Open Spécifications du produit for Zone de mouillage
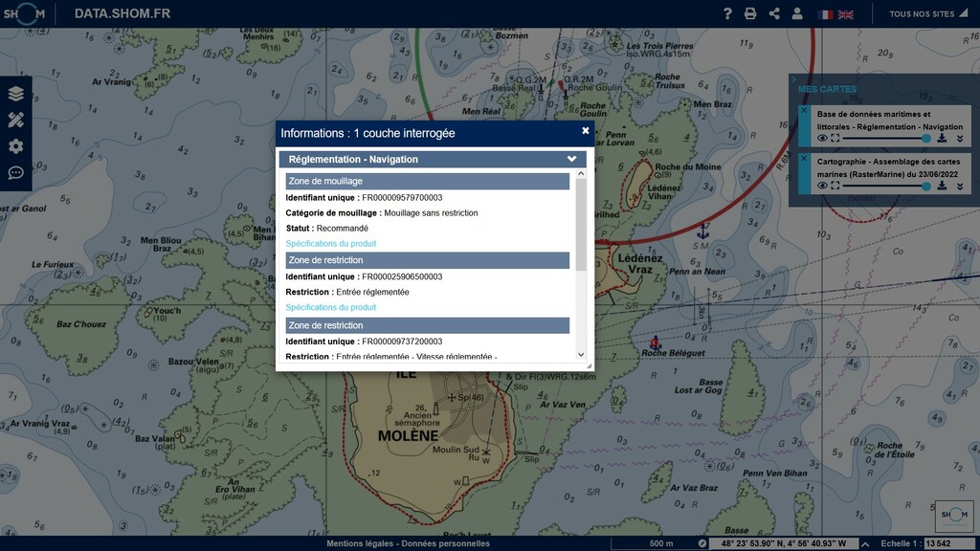Image resolution: width=980 pixels, height=551 pixels. [330, 244]
